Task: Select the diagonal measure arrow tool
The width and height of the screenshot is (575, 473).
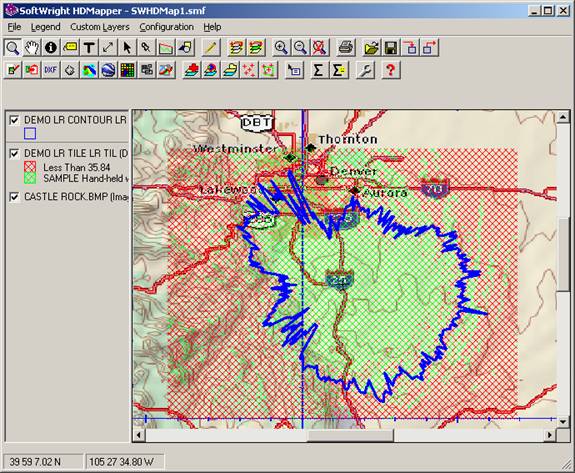Action: coord(108,48)
